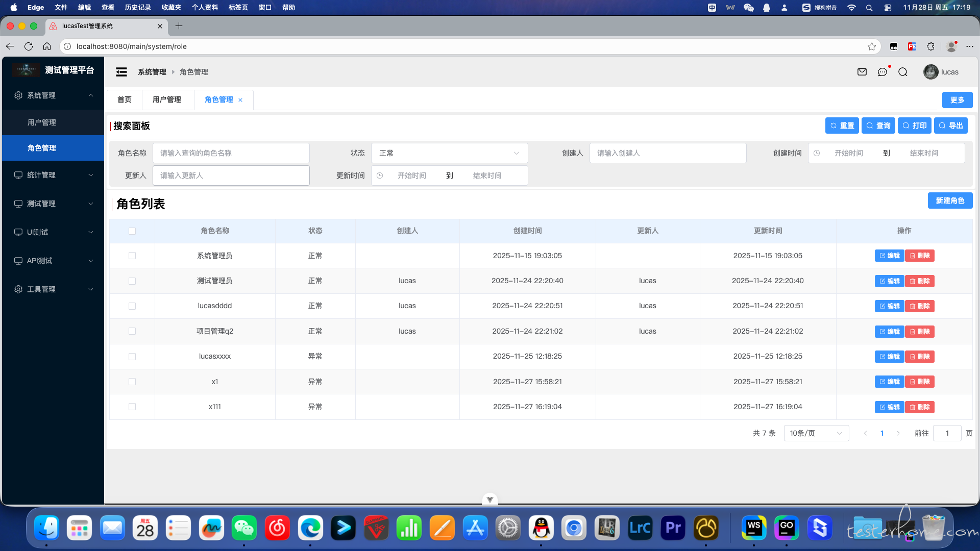This screenshot has height=551, width=980.
Task: Open the chat messages icon with red dot
Action: pos(883,72)
